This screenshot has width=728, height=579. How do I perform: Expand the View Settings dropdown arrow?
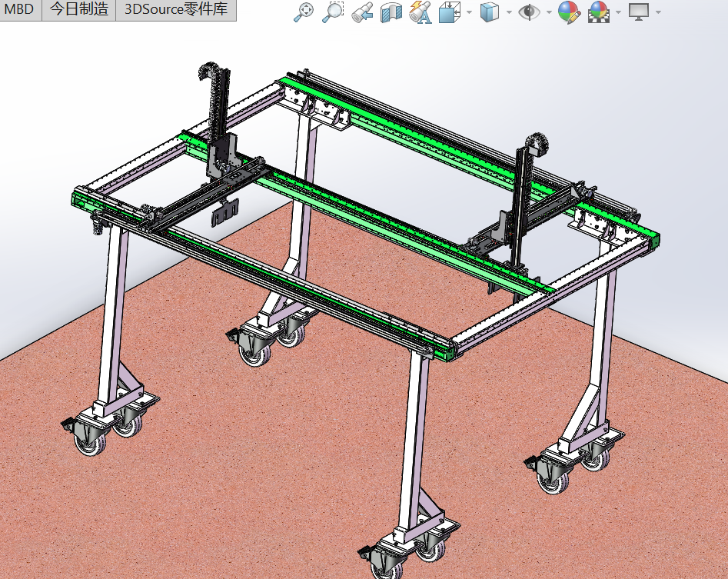click(659, 12)
